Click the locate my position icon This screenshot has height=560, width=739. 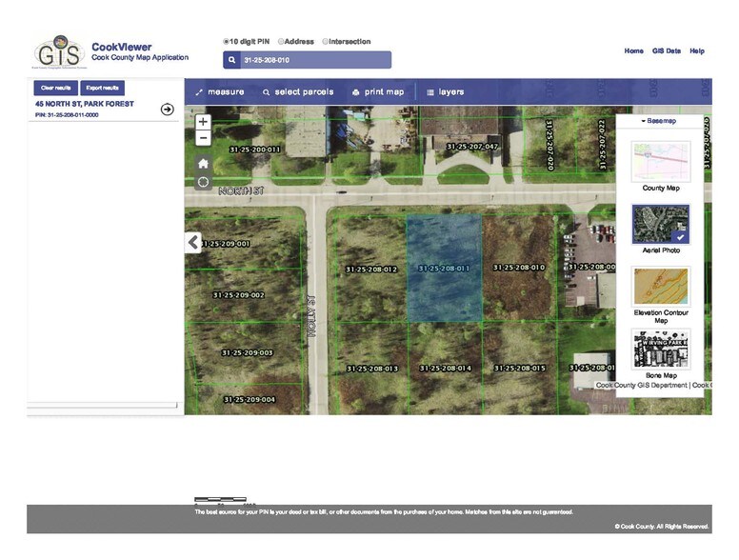[x=203, y=182]
